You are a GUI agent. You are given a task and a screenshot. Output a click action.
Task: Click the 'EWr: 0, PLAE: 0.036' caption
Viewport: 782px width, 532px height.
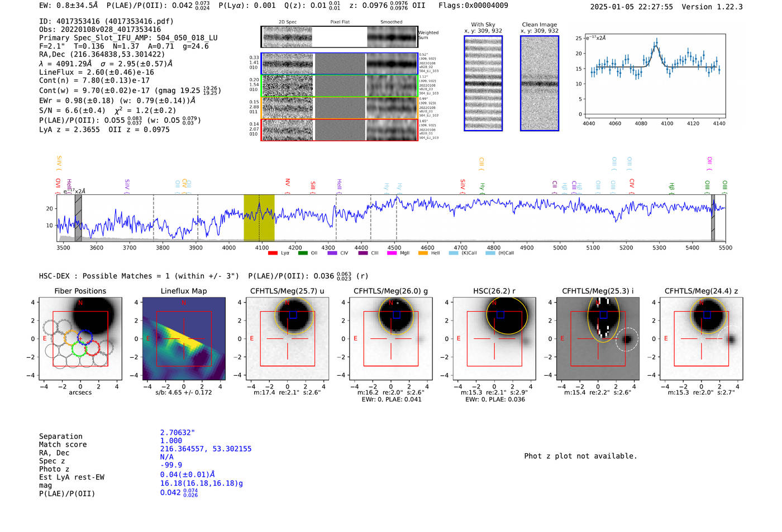click(494, 400)
